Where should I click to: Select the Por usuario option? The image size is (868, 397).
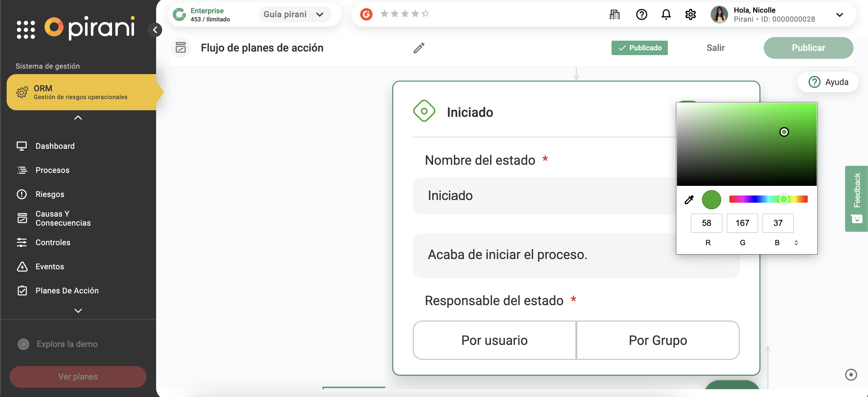(x=494, y=340)
